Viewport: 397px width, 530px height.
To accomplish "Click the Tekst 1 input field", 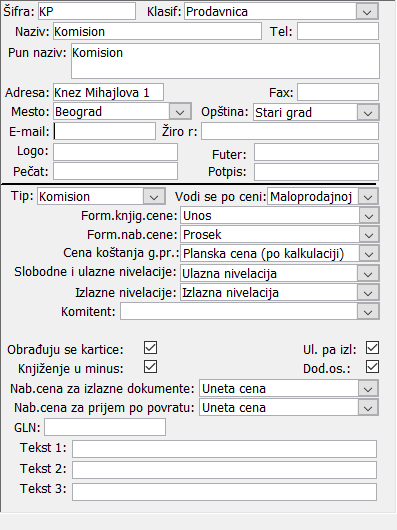I will [224, 449].
